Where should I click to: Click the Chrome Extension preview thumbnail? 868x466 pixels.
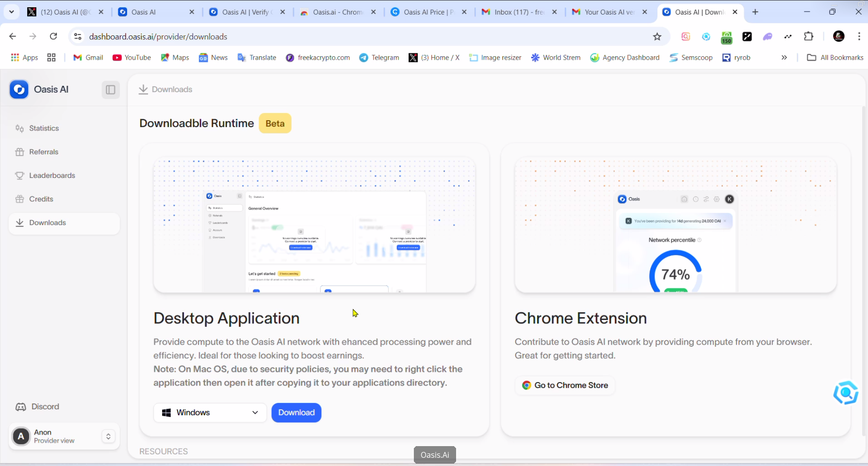click(x=676, y=225)
